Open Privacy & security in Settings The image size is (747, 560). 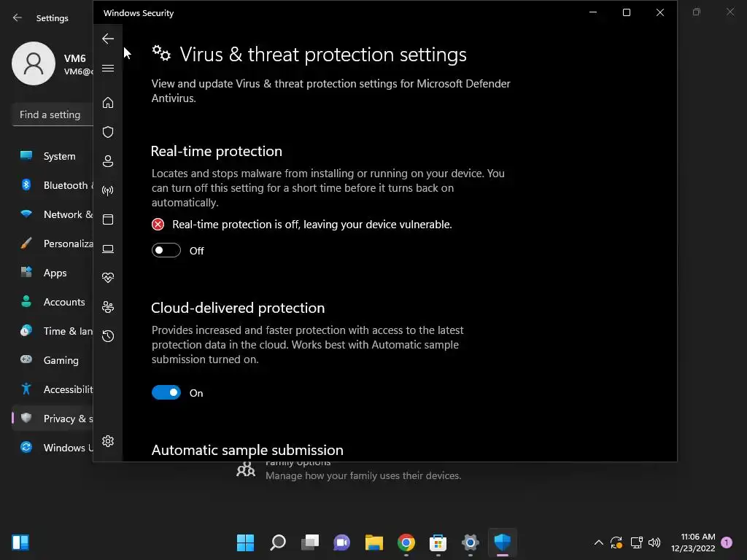(53, 418)
